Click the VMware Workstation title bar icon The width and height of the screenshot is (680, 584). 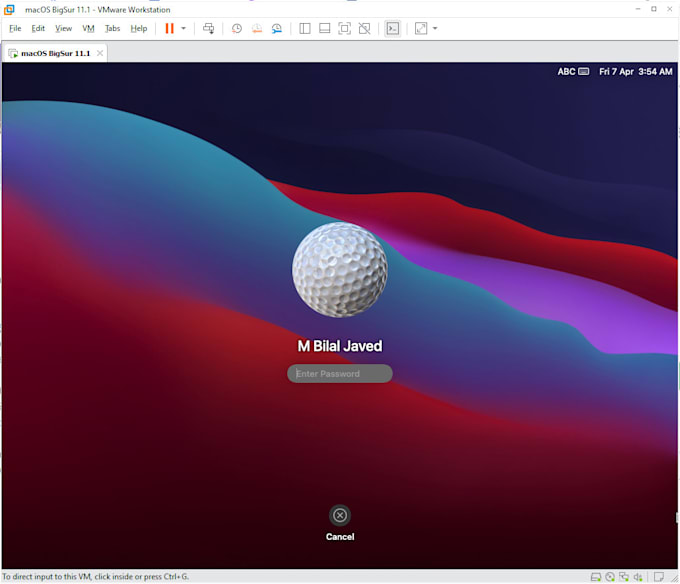(9, 9)
